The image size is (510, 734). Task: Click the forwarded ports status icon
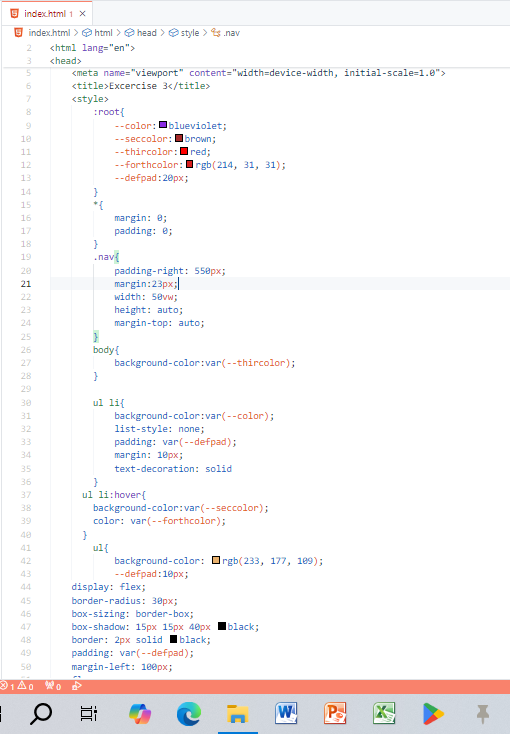click(53, 686)
